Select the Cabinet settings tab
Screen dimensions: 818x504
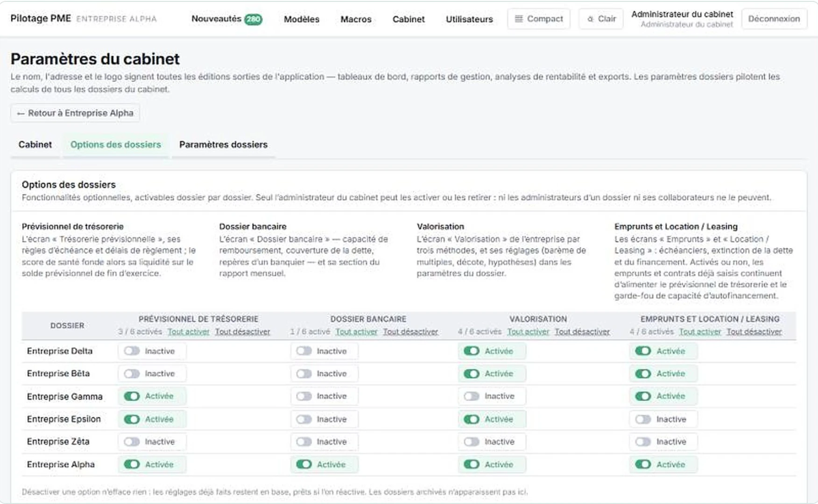(35, 145)
